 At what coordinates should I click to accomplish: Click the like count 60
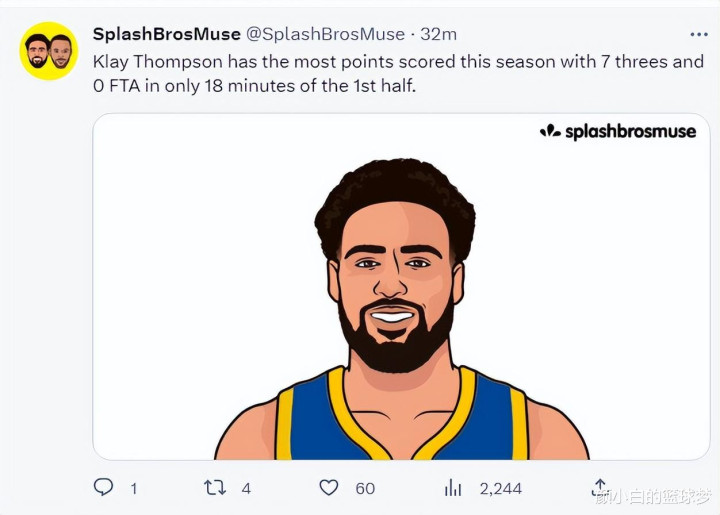365,488
